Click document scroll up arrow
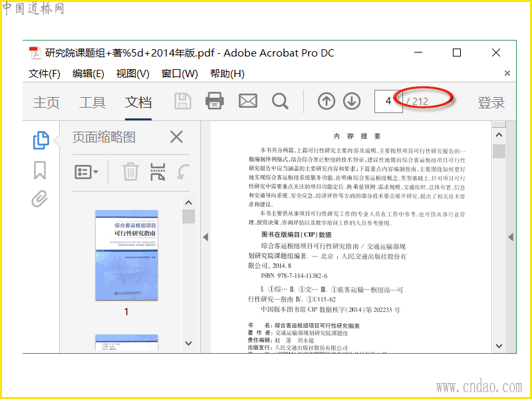532x399 pixels. coord(499,135)
